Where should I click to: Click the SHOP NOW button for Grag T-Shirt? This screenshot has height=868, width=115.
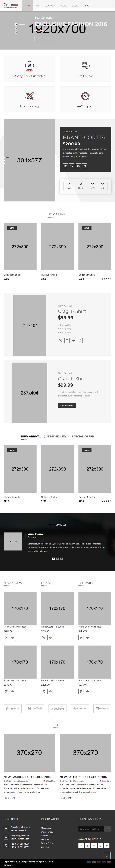[x=67, y=405]
